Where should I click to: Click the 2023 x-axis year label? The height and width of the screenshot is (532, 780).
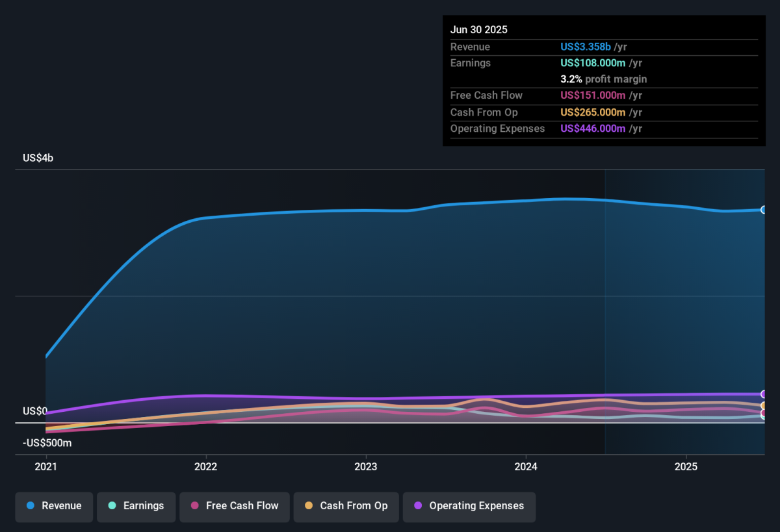(366, 467)
